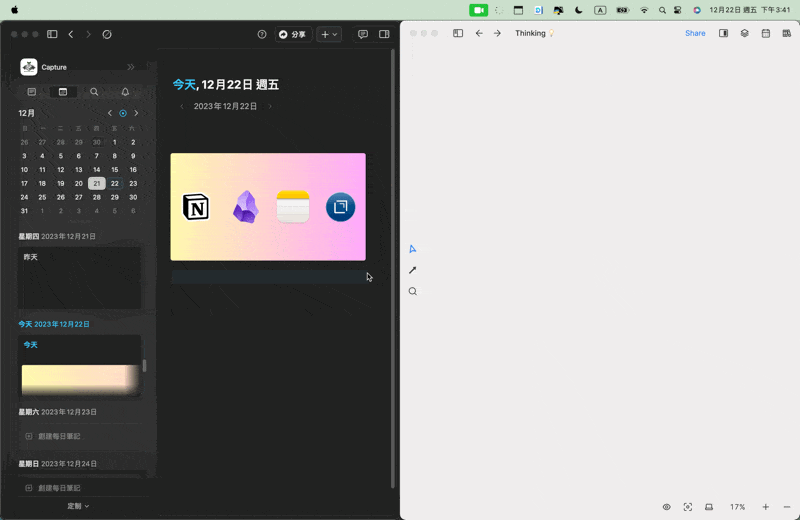Click the magnifier search tool on canvas
The width and height of the screenshot is (800, 520).
(412, 292)
